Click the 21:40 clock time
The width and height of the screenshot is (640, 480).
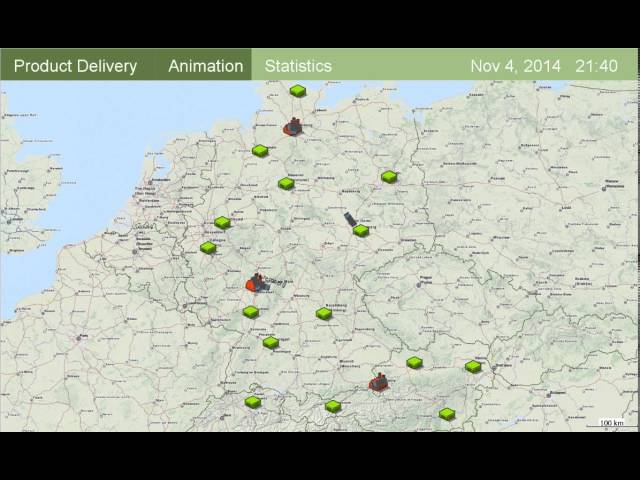(x=596, y=66)
